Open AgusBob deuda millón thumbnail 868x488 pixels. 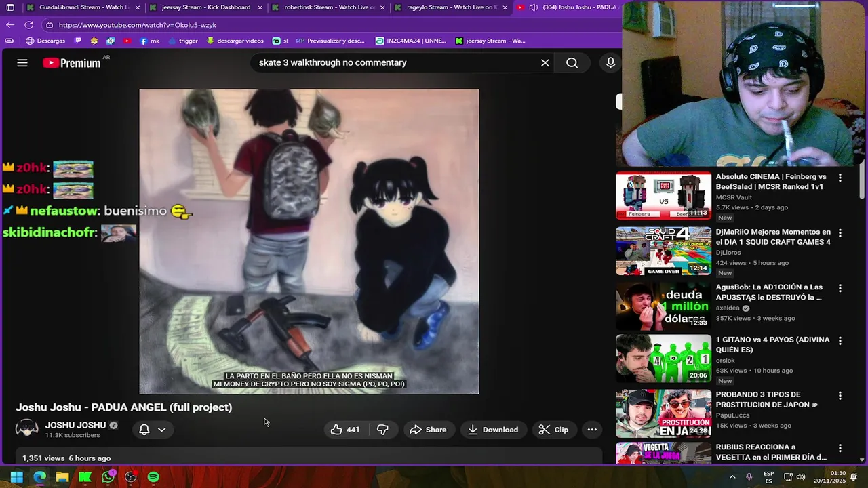click(663, 306)
